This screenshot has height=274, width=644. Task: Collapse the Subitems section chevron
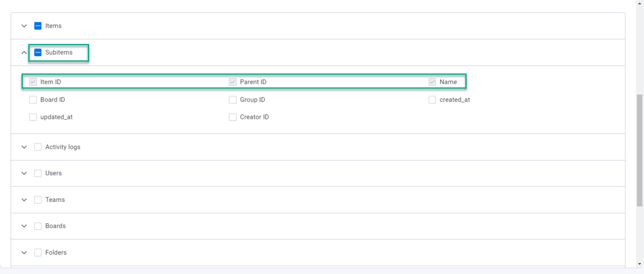[24, 53]
